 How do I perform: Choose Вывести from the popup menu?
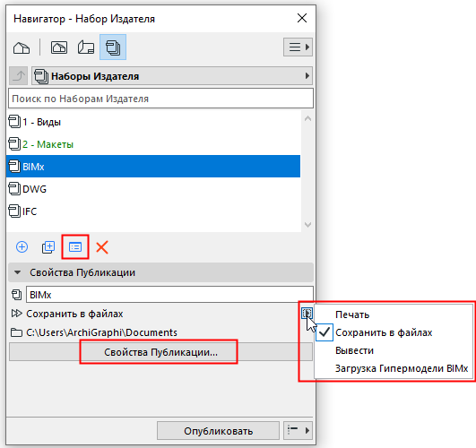394,350
